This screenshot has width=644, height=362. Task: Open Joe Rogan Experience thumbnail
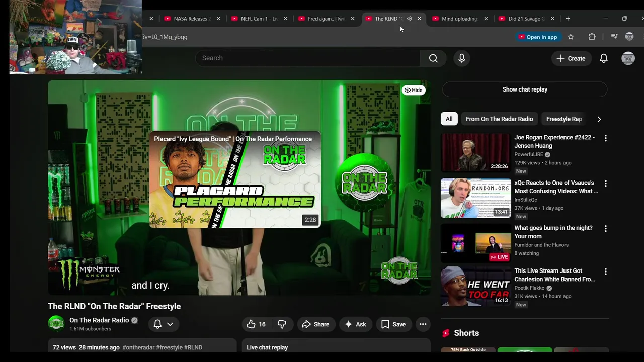(476, 153)
